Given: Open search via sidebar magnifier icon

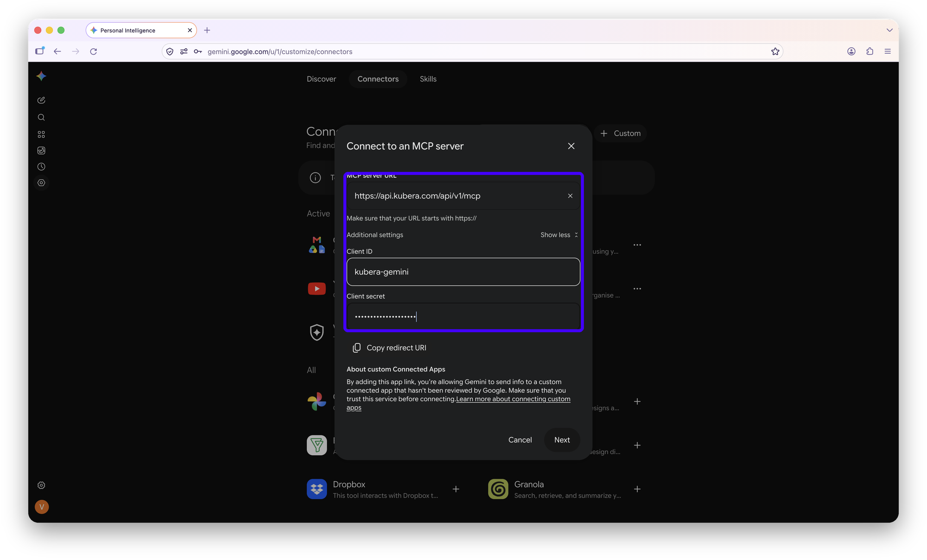Looking at the screenshot, I should 41,117.
